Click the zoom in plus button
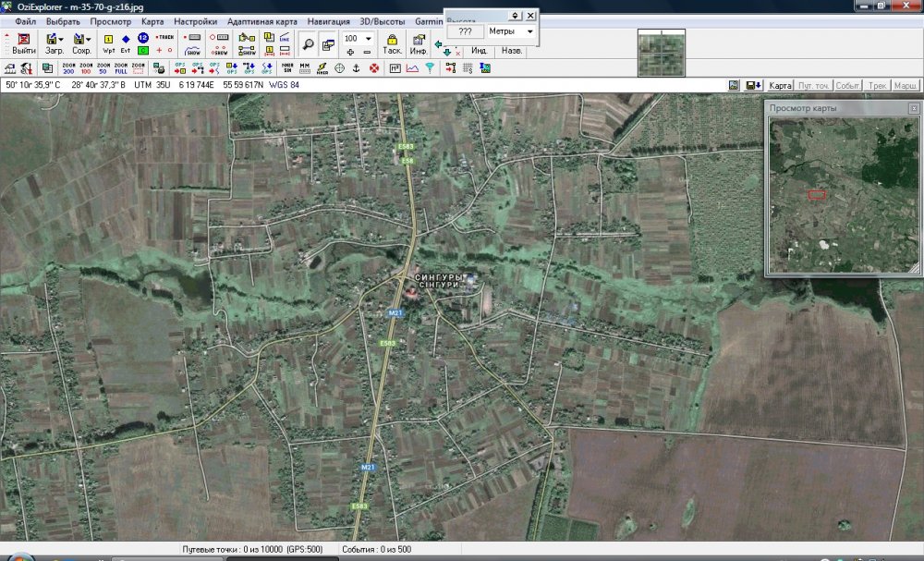The height and width of the screenshot is (561, 924). tap(350, 52)
